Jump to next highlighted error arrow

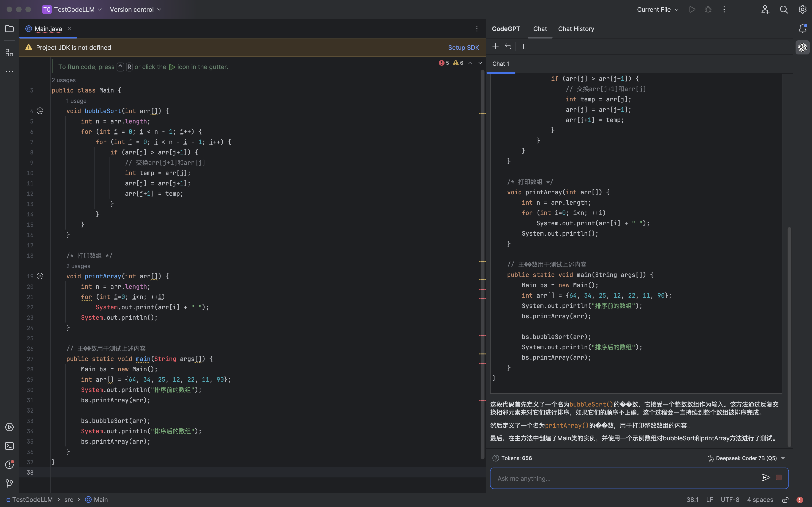tap(480, 63)
